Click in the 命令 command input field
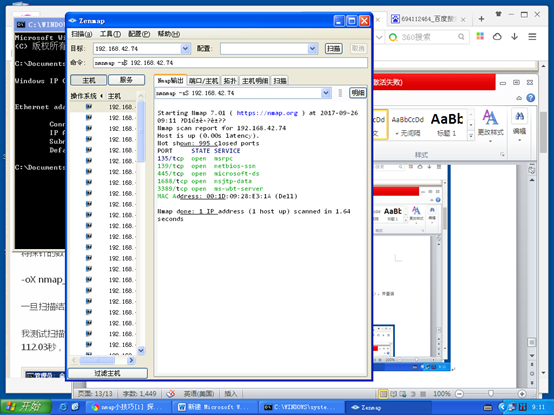Screen dimensions: 554x415 pyautogui.click(x=230, y=63)
